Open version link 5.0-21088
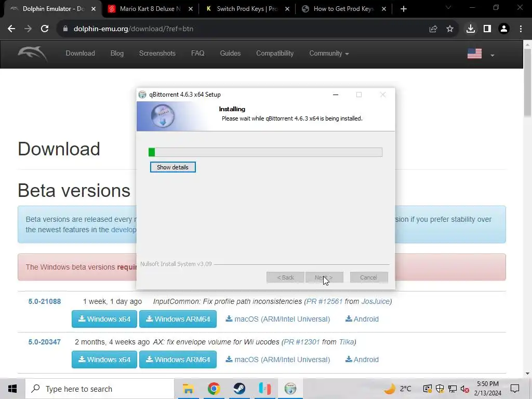The height and width of the screenshot is (399, 532). (45, 301)
